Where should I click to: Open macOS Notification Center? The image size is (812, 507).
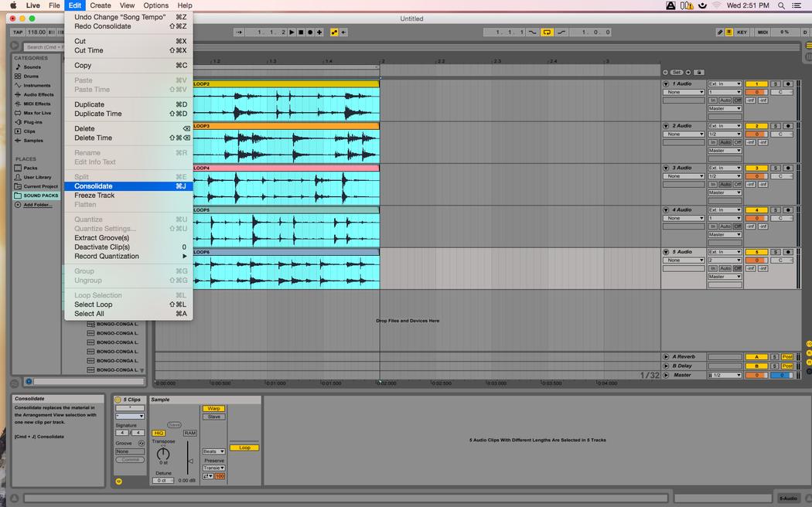[x=797, y=5]
